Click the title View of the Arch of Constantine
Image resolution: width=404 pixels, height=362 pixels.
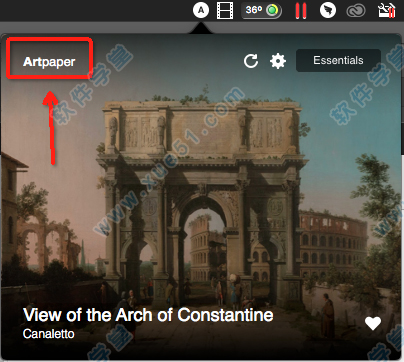tap(148, 315)
